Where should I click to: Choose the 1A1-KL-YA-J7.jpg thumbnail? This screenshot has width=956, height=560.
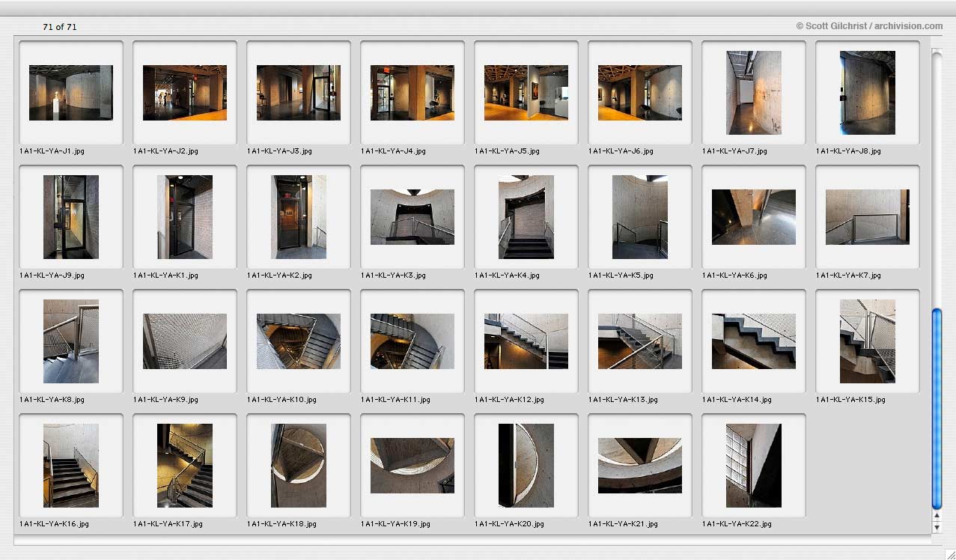coord(754,93)
